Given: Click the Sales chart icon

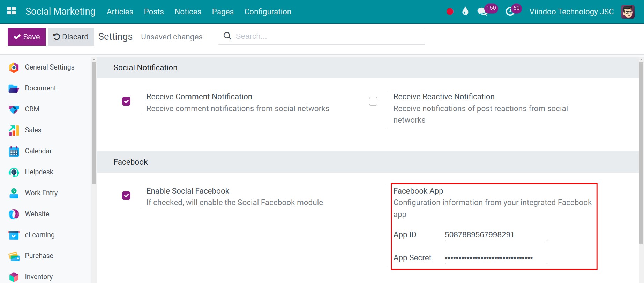Looking at the screenshot, I should click(x=14, y=130).
